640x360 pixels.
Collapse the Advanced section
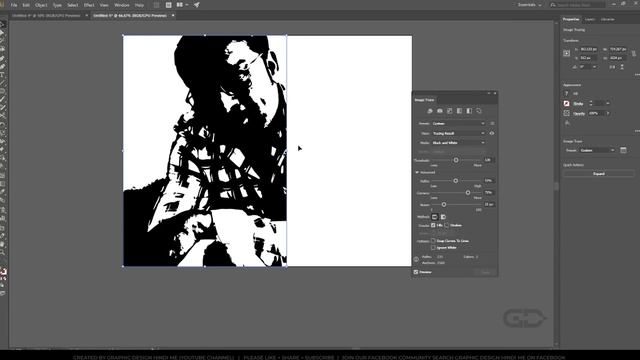[x=417, y=172]
